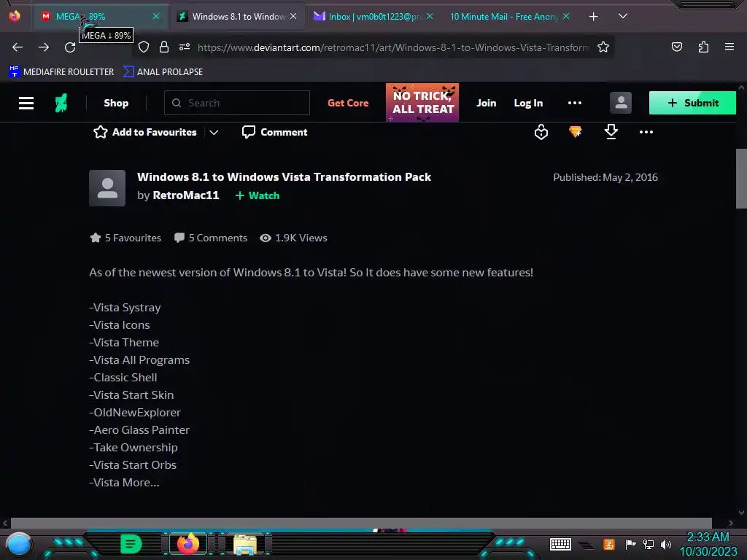The image size is (747, 560).
Task: Click the site security padlock icon
Action: pyautogui.click(x=164, y=47)
